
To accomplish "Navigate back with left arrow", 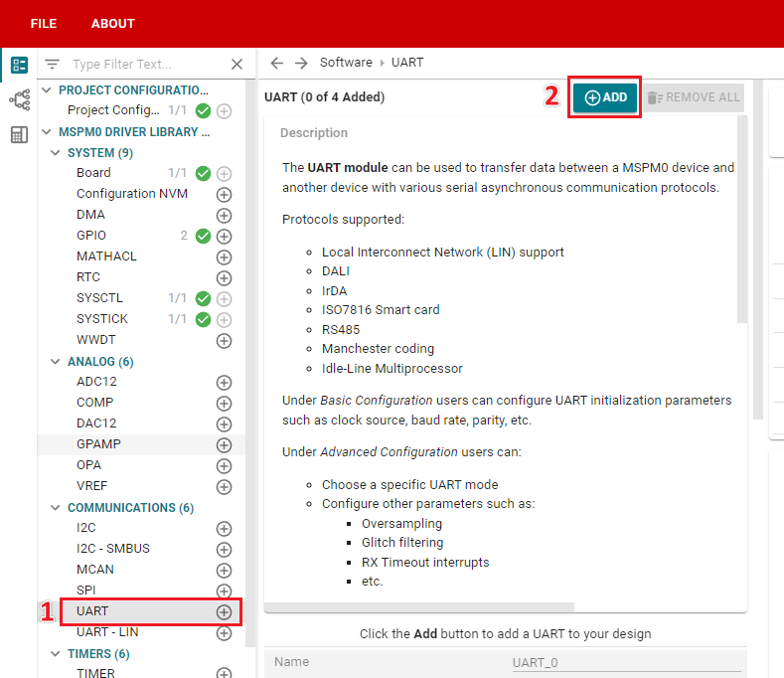I will [276, 63].
